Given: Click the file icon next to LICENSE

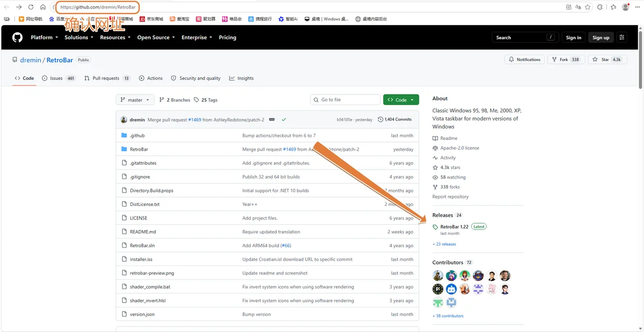Looking at the screenshot, I should (124, 218).
